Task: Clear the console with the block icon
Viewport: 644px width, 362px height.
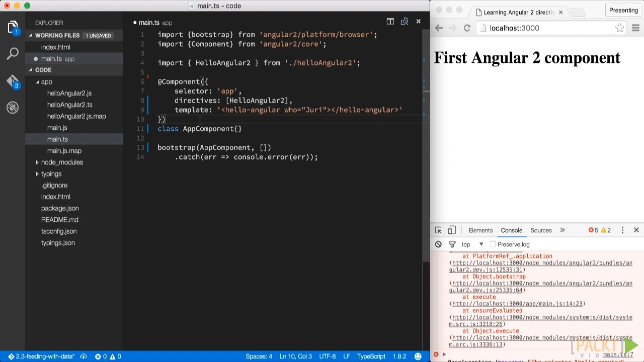Action: click(438, 244)
